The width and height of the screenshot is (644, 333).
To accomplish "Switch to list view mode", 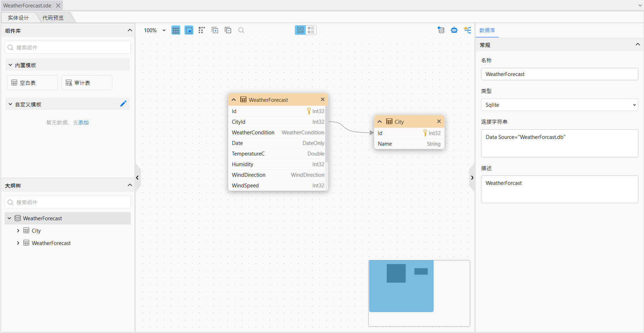I will click(311, 30).
